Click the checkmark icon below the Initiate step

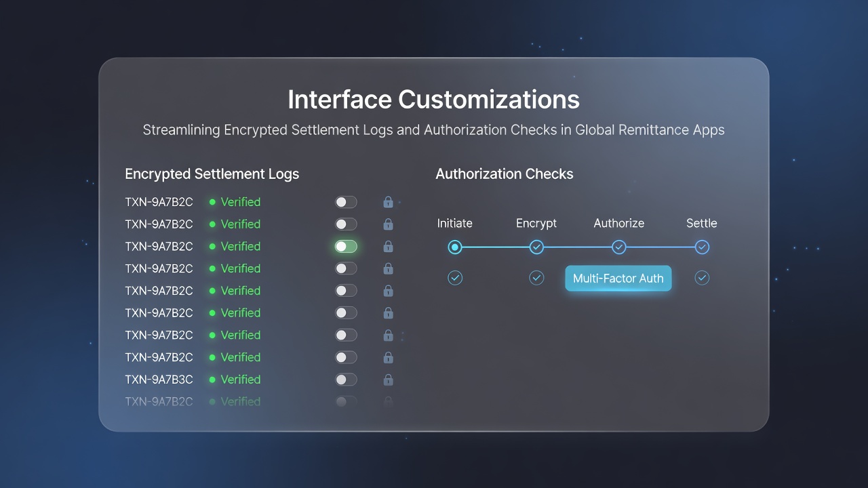pyautogui.click(x=455, y=278)
